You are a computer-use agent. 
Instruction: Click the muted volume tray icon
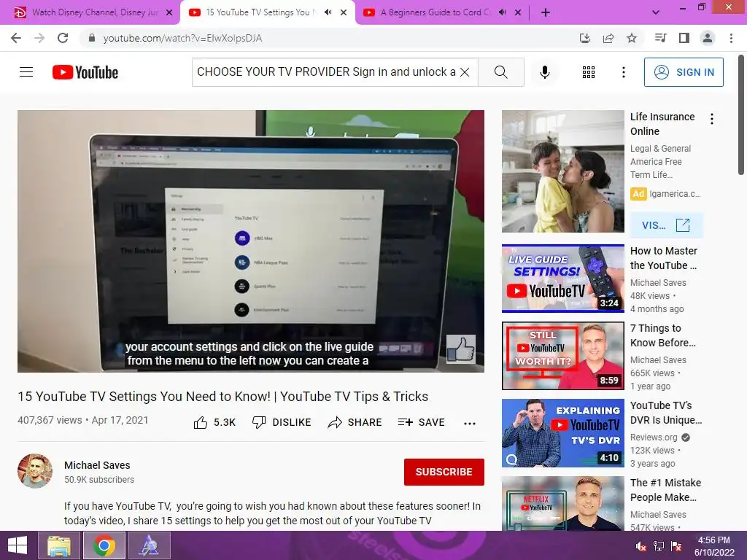[640, 546]
